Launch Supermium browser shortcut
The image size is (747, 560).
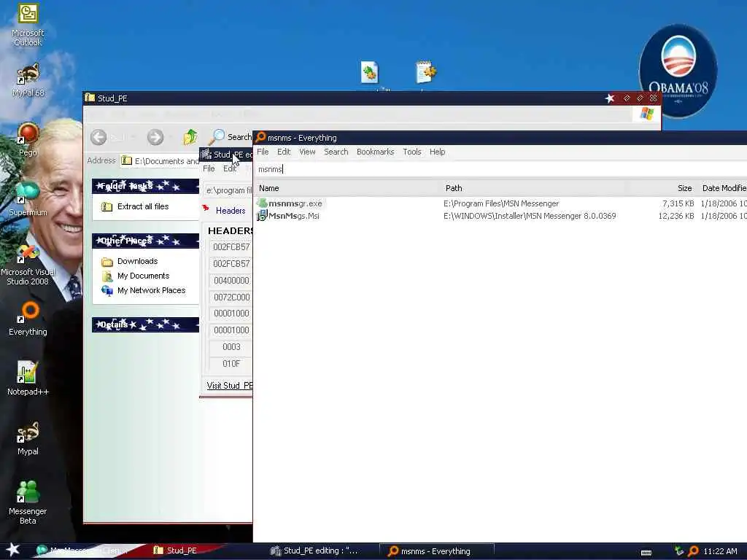pos(28,198)
